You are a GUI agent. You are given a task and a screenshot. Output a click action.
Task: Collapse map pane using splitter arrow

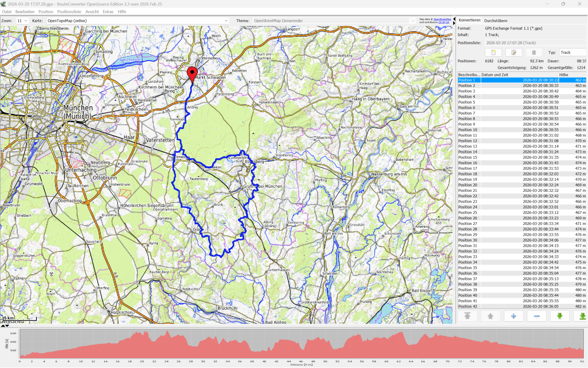point(454,19)
